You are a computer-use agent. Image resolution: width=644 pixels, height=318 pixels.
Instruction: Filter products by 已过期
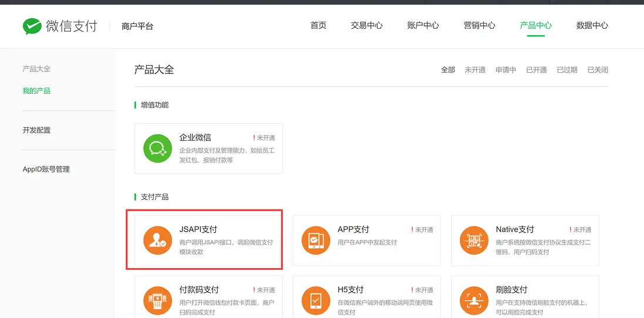567,70
